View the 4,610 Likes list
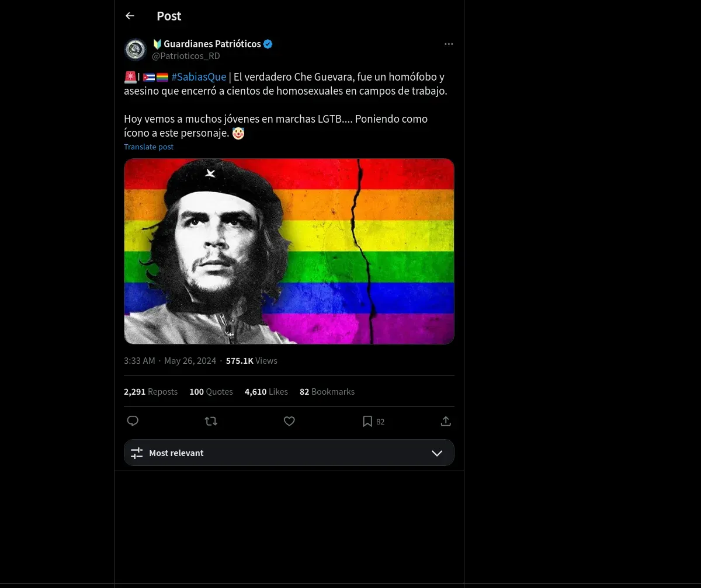The height and width of the screenshot is (588, 701). click(266, 392)
